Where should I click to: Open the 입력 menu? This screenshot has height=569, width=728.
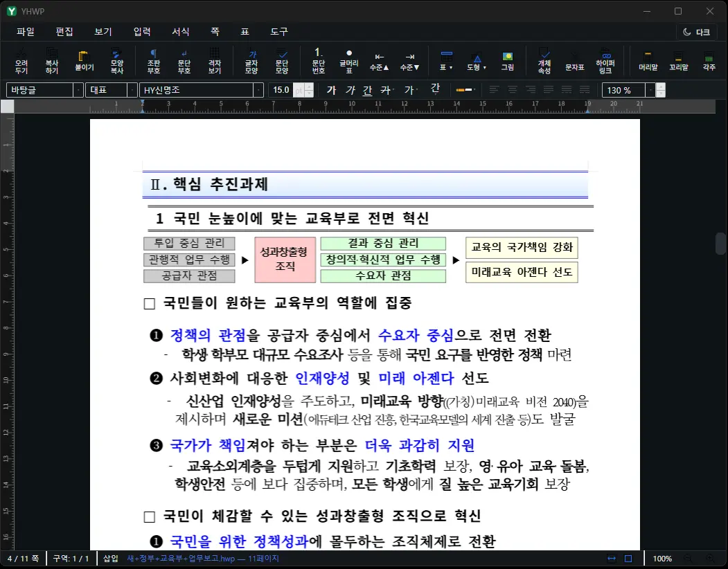[142, 32]
